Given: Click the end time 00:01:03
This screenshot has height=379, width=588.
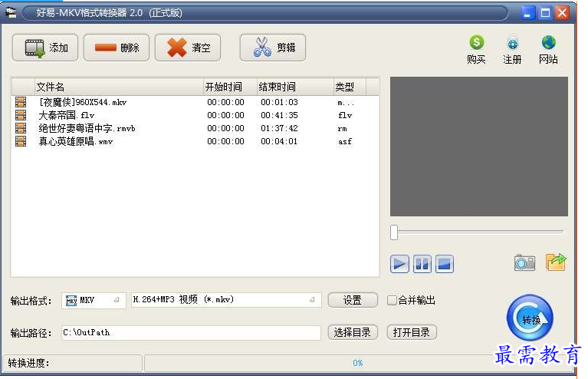Looking at the screenshot, I should [279, 102].
